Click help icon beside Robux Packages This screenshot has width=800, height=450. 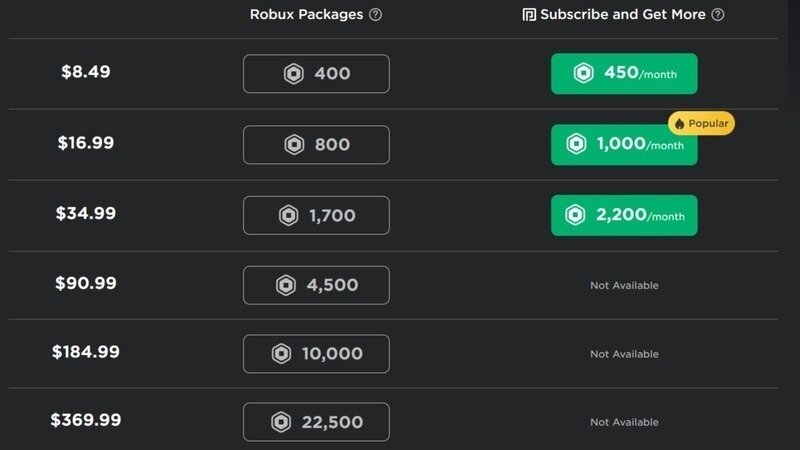pos(375,15)
